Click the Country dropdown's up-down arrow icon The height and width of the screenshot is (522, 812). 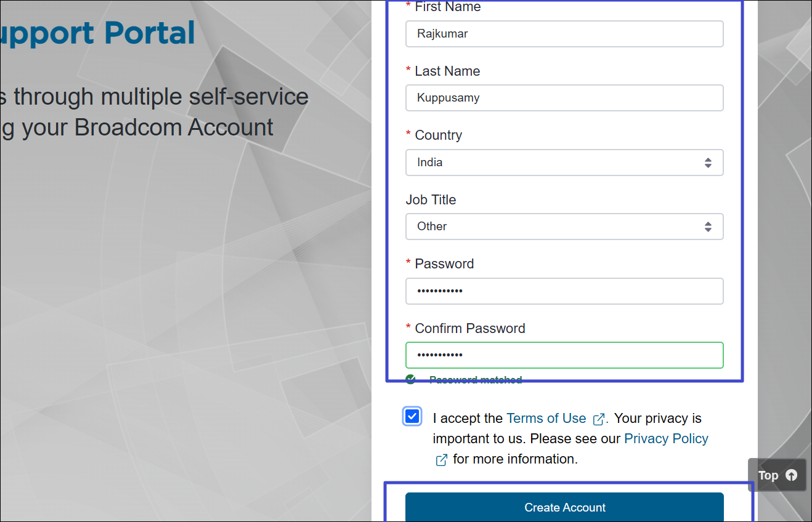[708, 163]
